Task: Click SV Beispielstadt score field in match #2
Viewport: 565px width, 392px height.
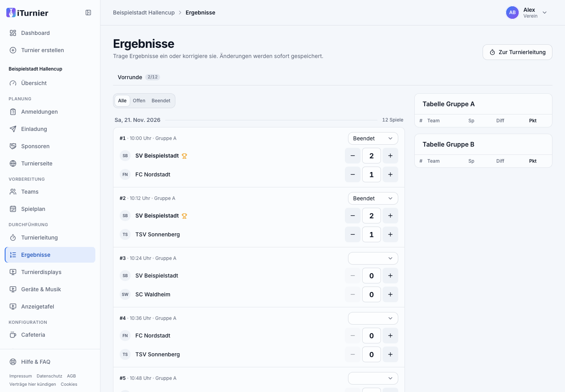Action: (x=372, y=216)
